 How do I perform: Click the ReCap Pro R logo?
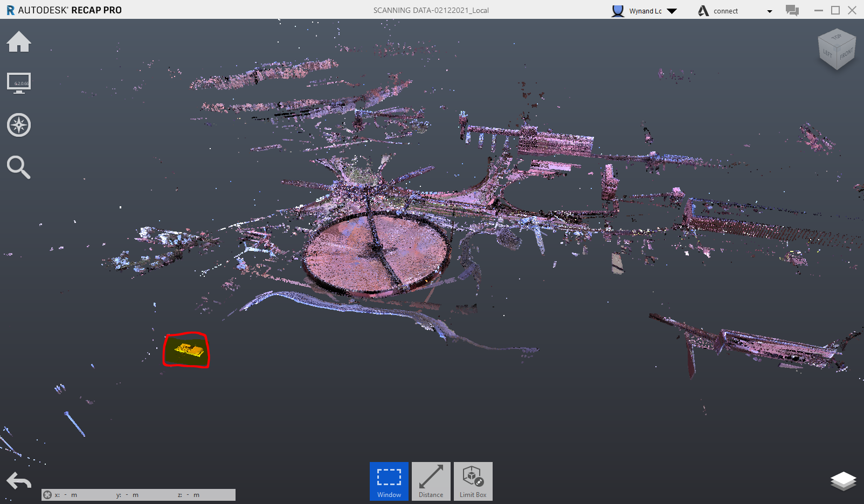10,10
